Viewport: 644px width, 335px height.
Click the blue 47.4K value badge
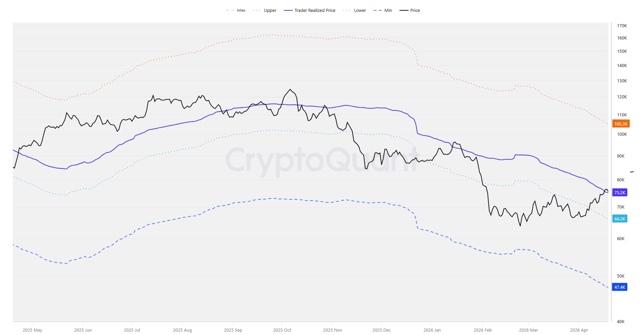coord(620,287)
